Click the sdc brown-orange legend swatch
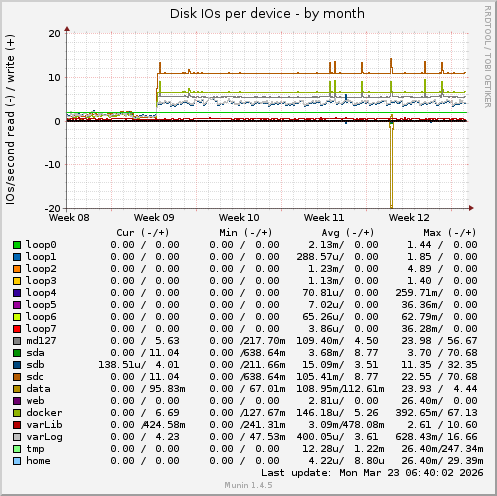Viewport: 497px width, 496px height. click(17, 377)
